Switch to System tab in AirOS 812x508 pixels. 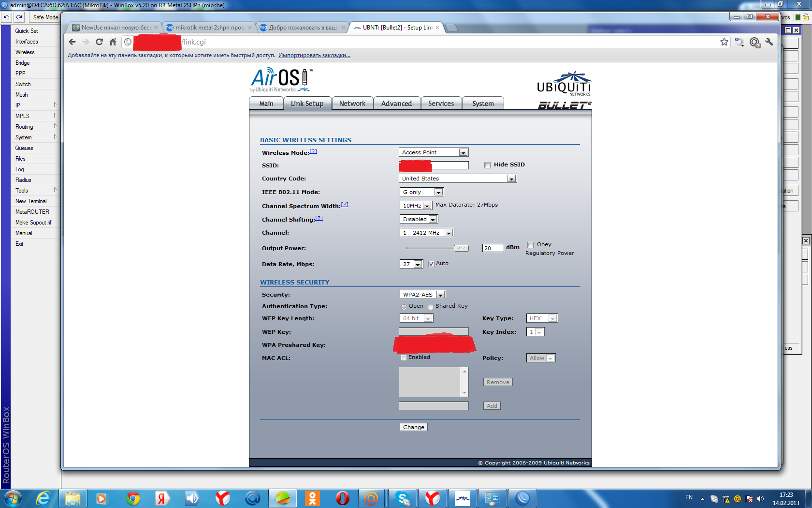click(x=483, y=104)
